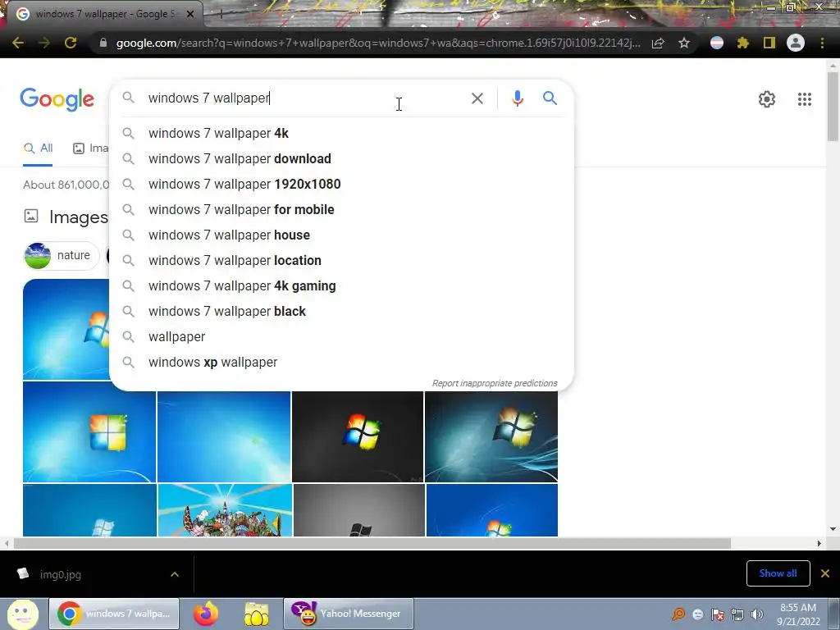The height and width of the screenshot is (630, 840).
Task: Click the red flag Action Center tray icon
Action: (x=717, y=614)
